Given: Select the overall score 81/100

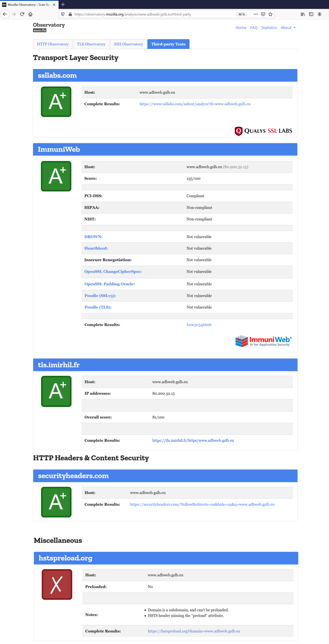Looking at the screenshot, I should pyautogui.click(x=158, y=417).
